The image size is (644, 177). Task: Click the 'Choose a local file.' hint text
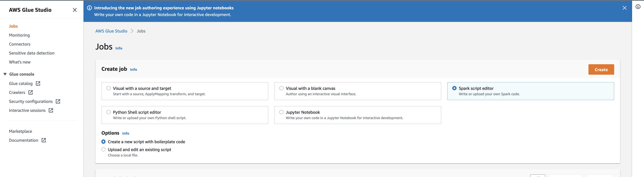123,155
